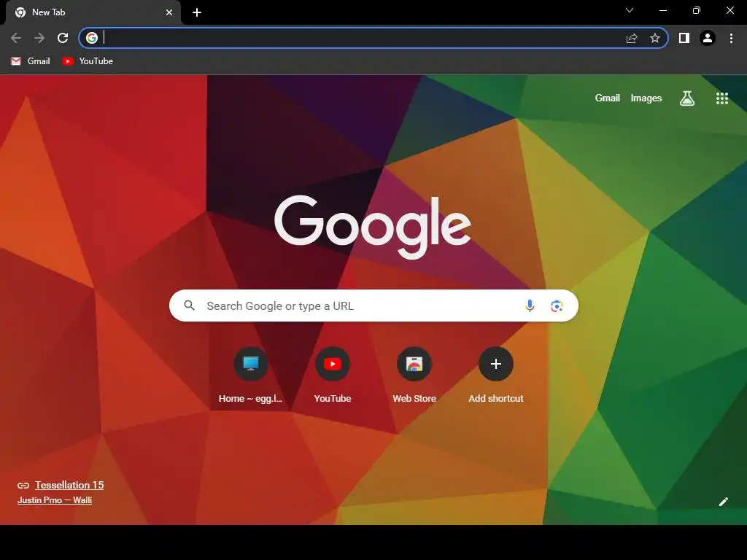Image resolution: width=747 pixels, height=560 pixels.
Task: Open a new tab with the plus button
Action: pyautogui.click(x=197, y=12)
